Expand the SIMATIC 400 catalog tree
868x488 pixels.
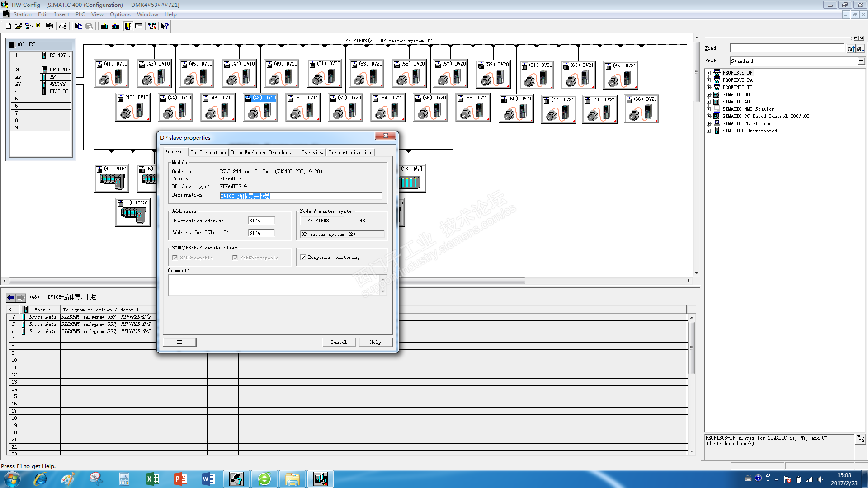pos(708,102)
